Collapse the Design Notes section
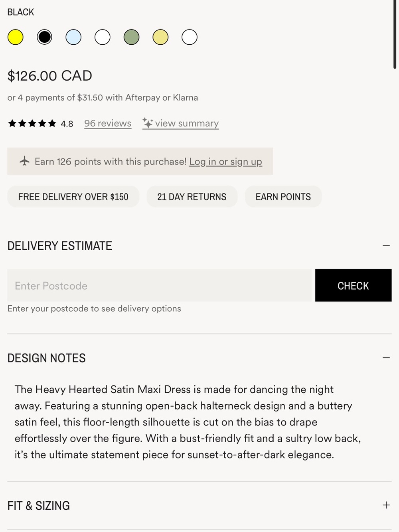Image resolution: width=399 pixels, height=532 pixels. point(386,358)
